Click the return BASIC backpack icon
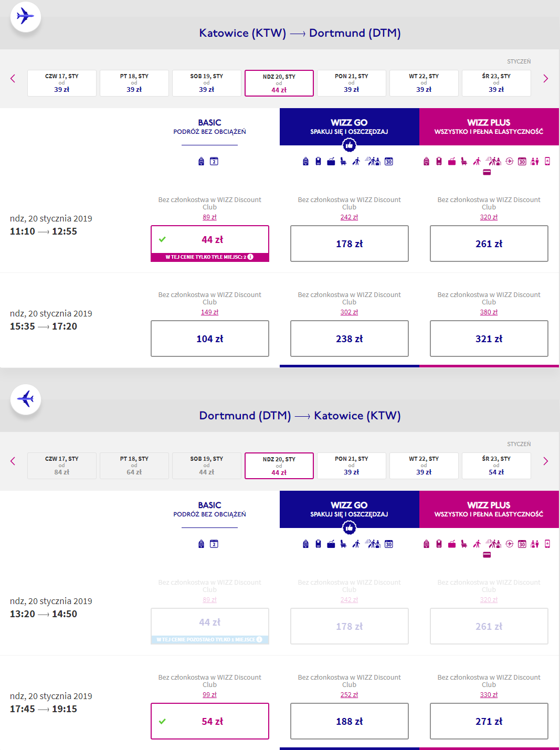Screen dimensions: 560x750 pos(201,544)
